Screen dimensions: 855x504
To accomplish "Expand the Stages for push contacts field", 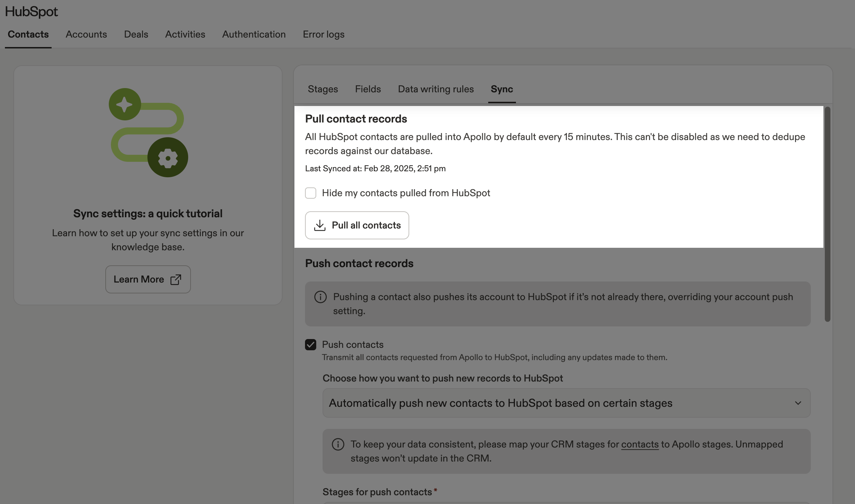I will pos(562,503).
